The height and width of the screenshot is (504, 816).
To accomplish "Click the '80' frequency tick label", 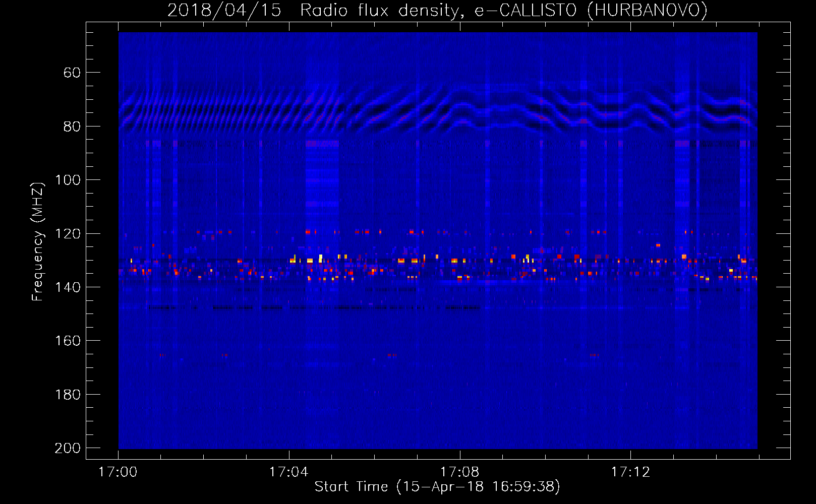I will coord(72,127).
